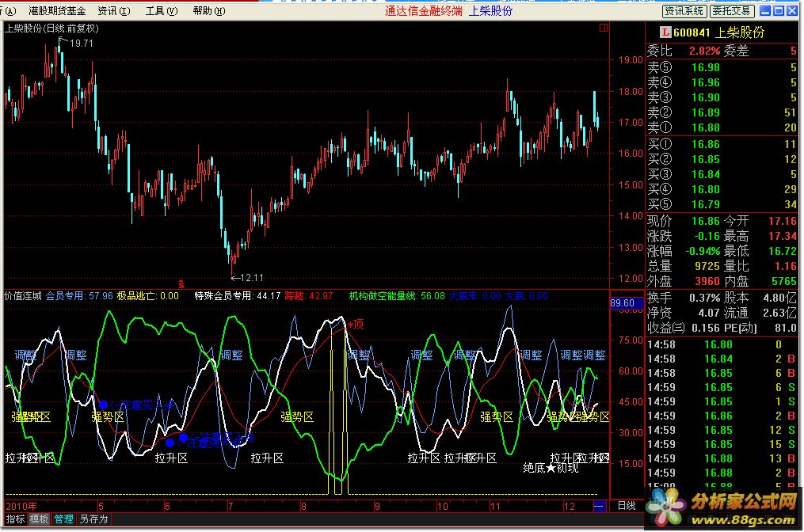
Task: Click the 会员专用: 57.96 indicator label
Action: coord(79,296)
